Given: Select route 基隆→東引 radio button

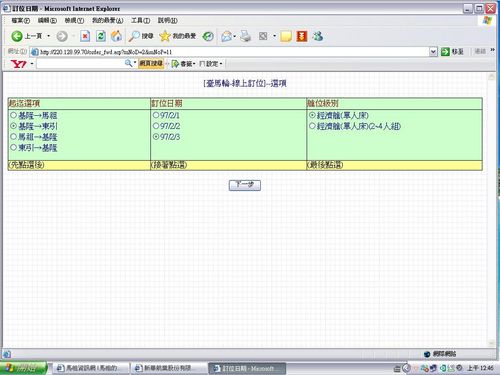Looking at the screenshot, I should tap(13, 126).
